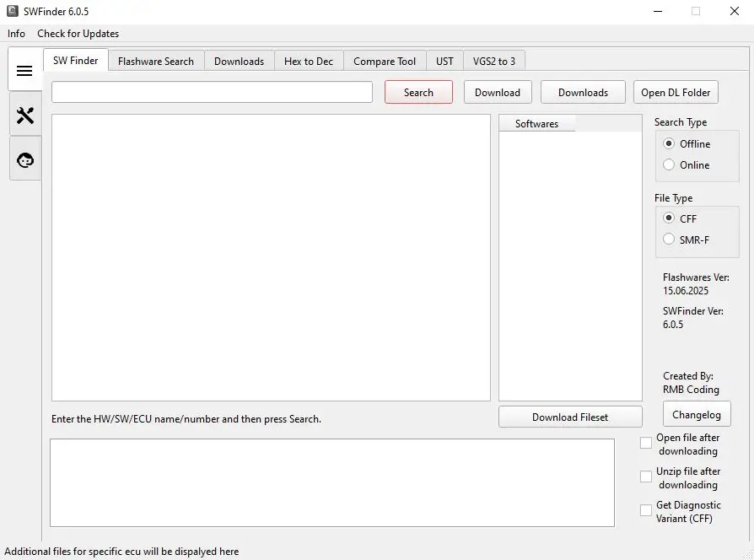754x560 pixels.
Task: Select the Offline search type
Action: 670,144
